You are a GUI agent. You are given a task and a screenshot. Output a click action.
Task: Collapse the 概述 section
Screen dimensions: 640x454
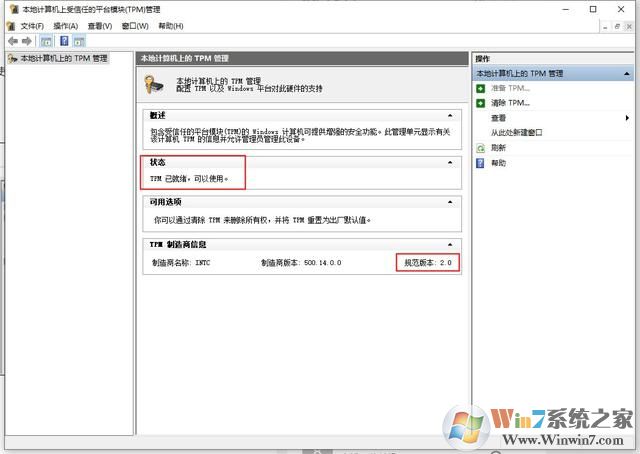(x=450, y=116)
